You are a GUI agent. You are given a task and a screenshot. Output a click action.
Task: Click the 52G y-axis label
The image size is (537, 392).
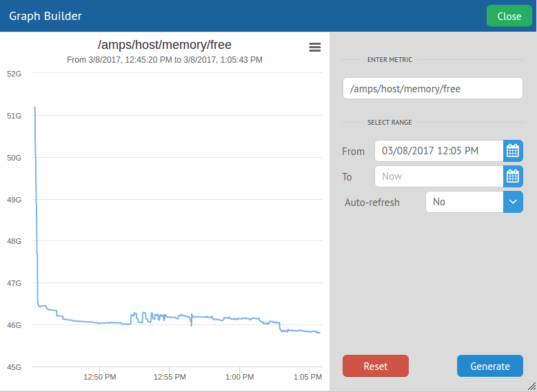click(14, 74)
